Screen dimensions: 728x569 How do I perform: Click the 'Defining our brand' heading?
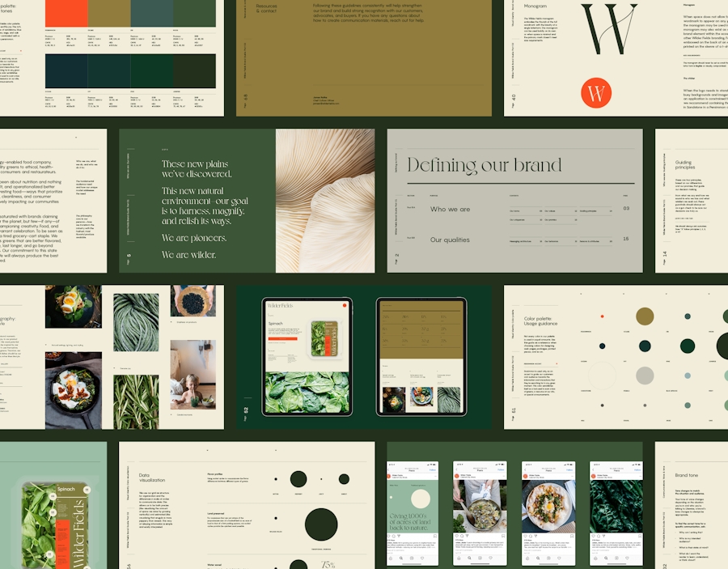pyautogui.click(x=485, y=165)
